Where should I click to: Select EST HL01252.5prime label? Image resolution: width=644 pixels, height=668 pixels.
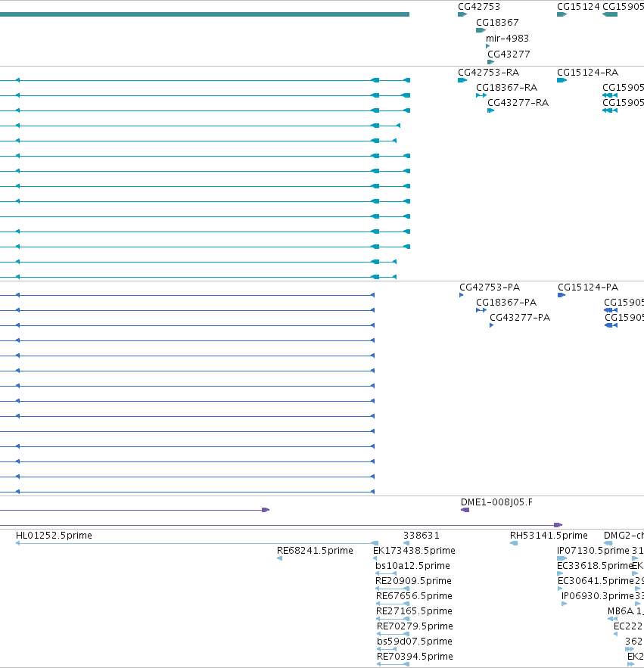point(54,535)
